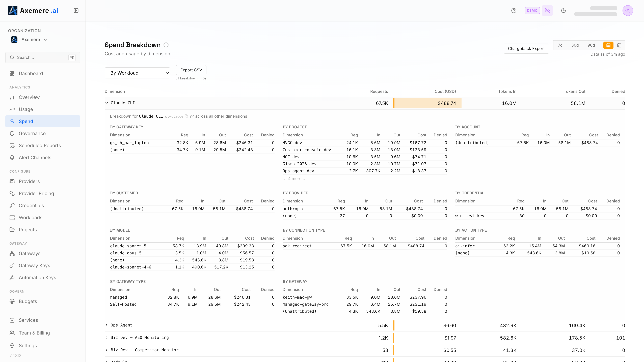The width and height of the screenshot is (644, 362).
Task: Click the sdk_redirect connection type row
Action: [365, 246]
